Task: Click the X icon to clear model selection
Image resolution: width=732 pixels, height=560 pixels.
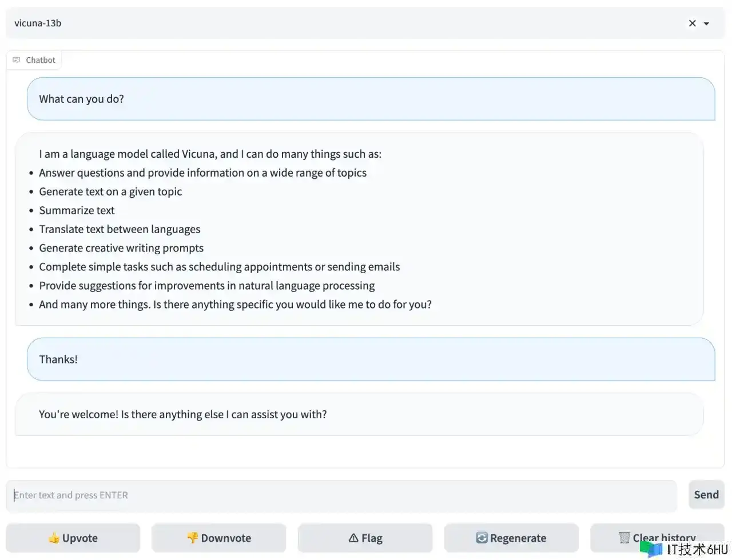Action: 692,23
